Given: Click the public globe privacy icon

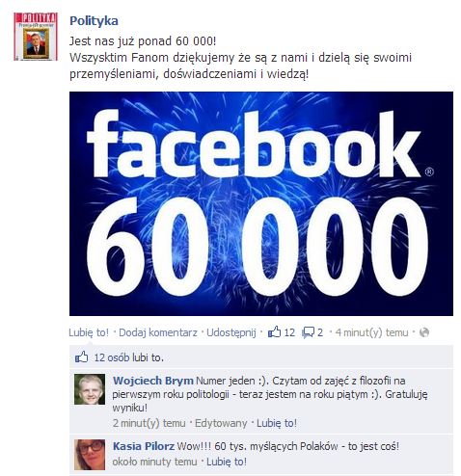Looking at the screenshot, I should (424, 332).
